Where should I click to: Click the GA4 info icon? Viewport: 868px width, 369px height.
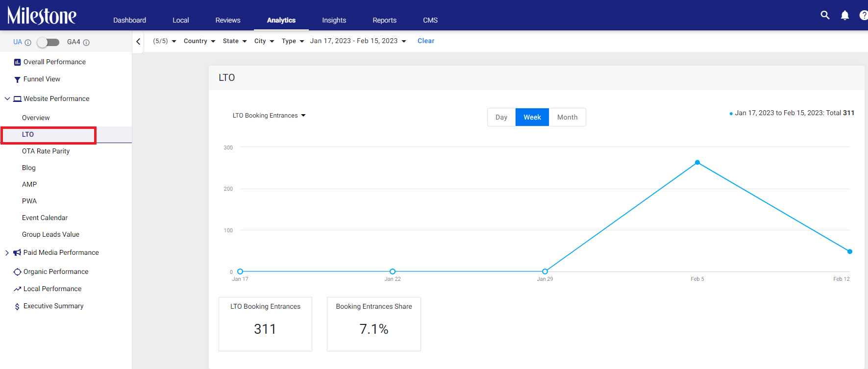tap(86, 43)
